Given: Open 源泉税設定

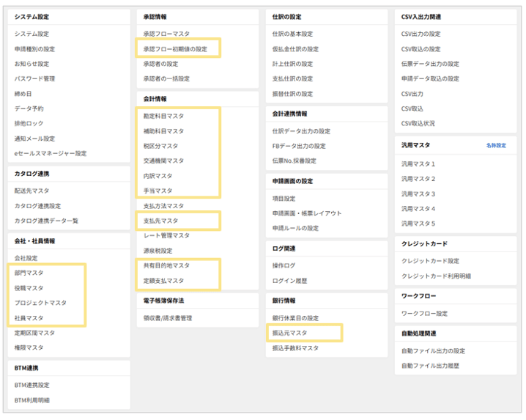Looking at the screenshot, I should [x=158, y=251].
